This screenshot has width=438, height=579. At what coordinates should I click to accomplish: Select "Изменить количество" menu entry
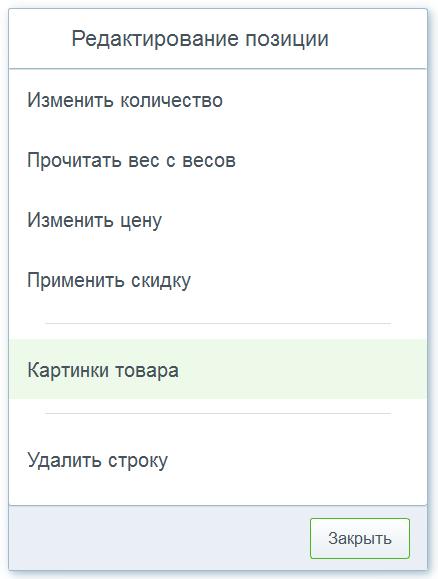tap(218, 100)
